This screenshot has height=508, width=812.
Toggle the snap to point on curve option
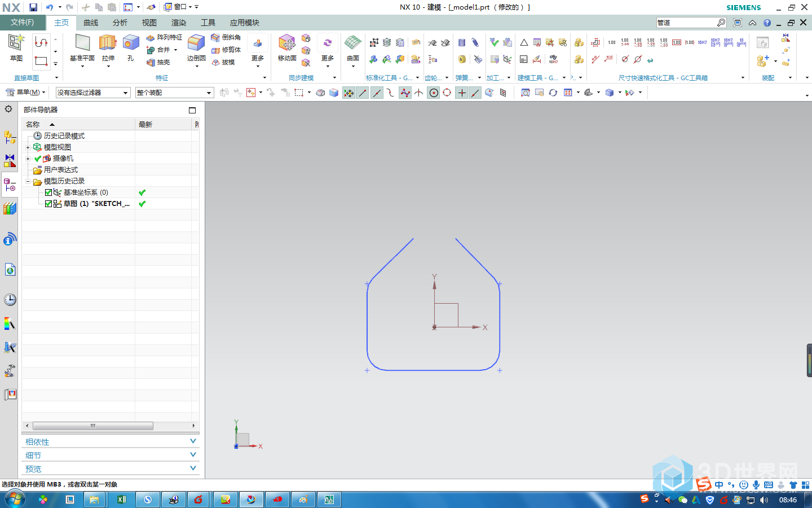point(475,93)
